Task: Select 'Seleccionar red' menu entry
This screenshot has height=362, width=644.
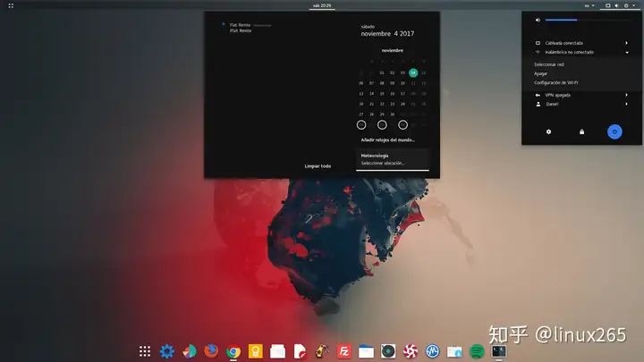Action: 548,64
